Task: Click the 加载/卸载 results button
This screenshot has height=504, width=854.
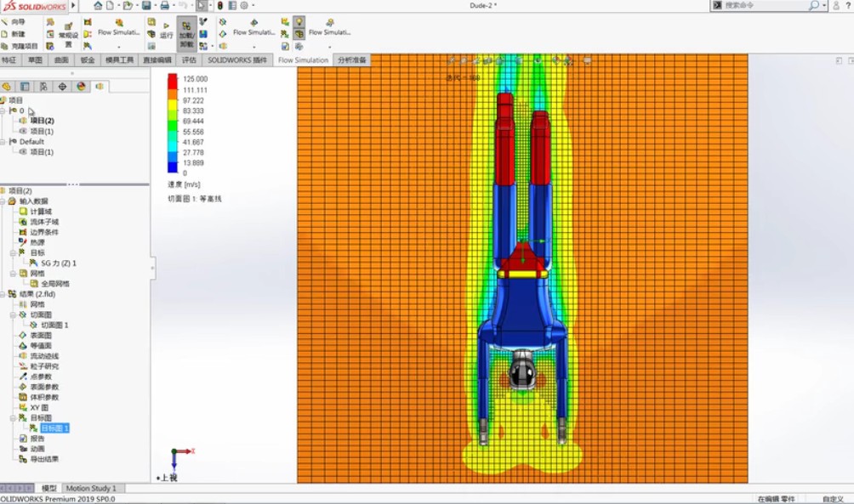Action: pyautogui.click(x=186, y=34)
